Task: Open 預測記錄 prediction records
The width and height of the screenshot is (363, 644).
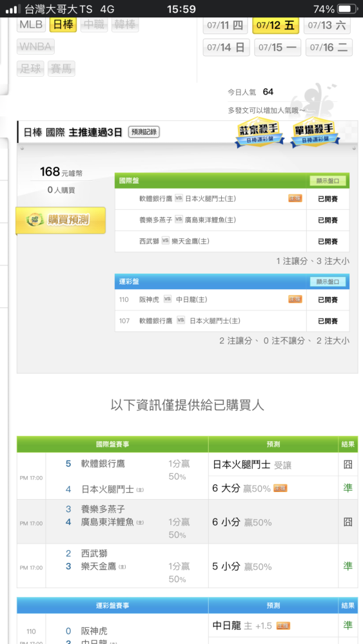Action: (x=144, y=132)
